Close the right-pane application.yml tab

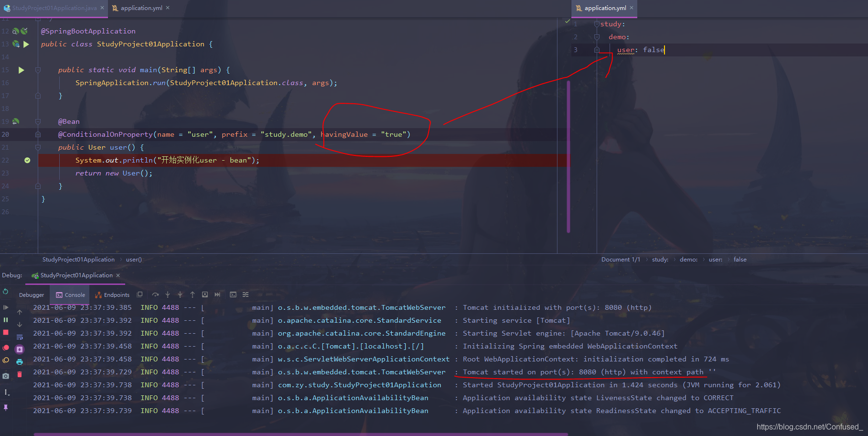(x=632, y=8)
